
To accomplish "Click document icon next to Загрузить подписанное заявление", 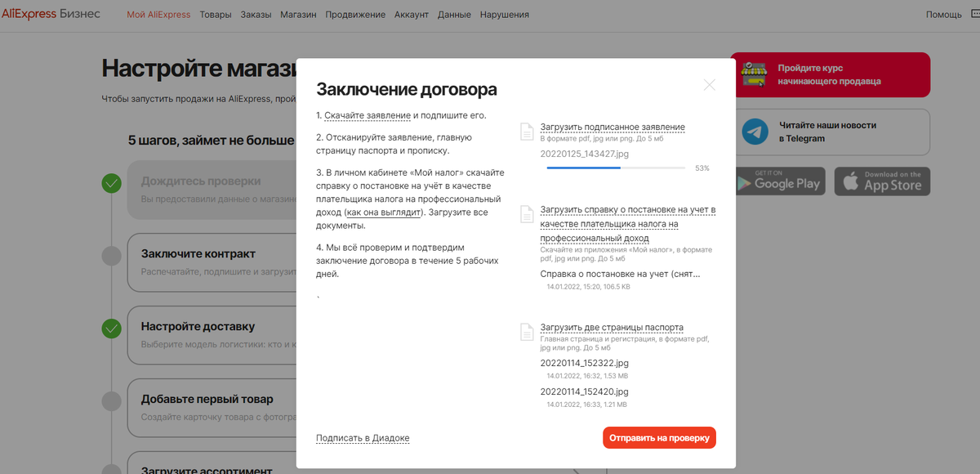I will pos(527,132).
